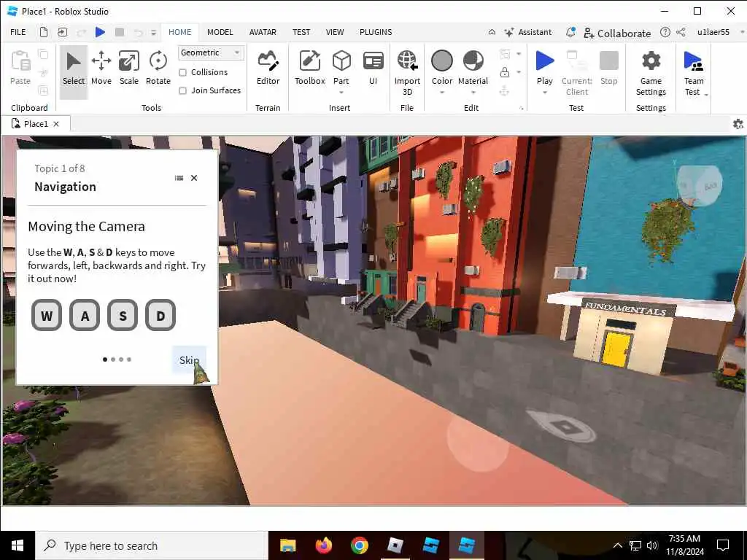Enable the Join Surfaces checkbox

[182, 90]
